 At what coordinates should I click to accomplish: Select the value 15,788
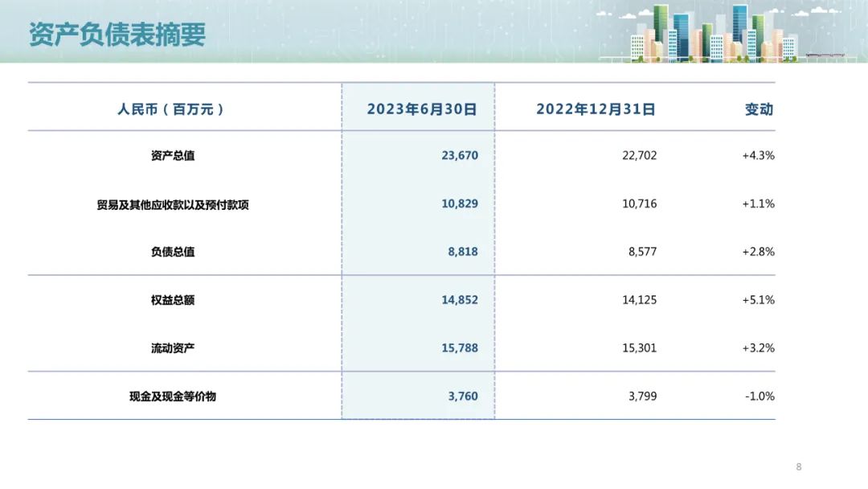460,348
